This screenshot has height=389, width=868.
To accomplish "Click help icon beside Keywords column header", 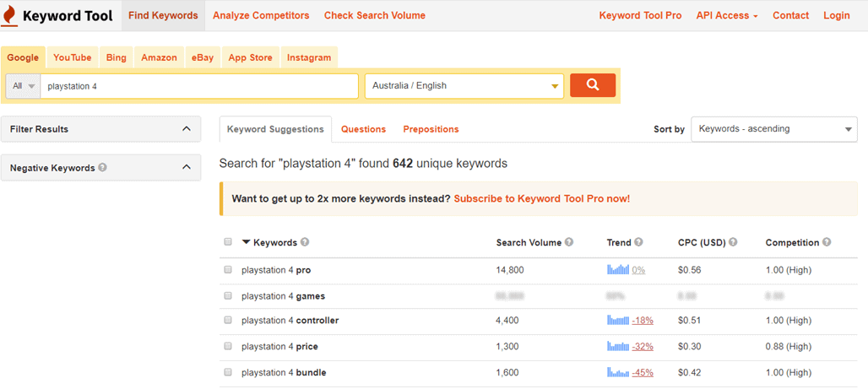I will [305, 242].
